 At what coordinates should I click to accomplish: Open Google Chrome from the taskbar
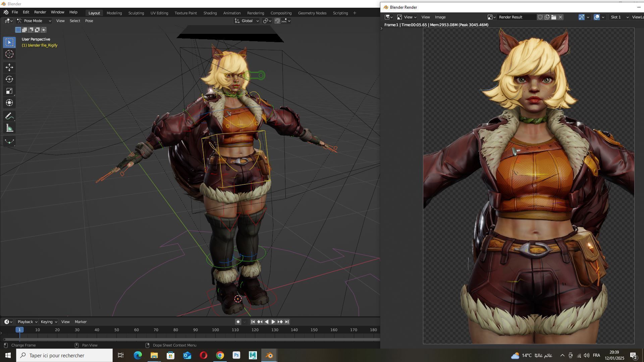click(220, 355)
